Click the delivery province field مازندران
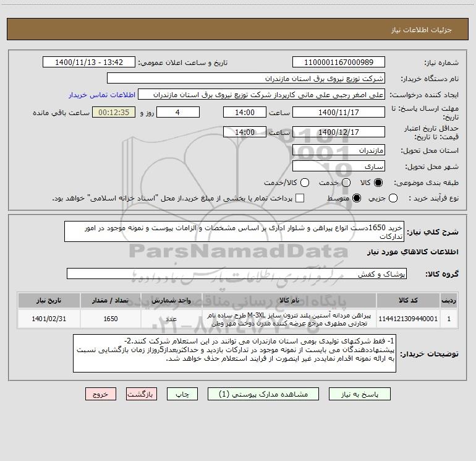The image size is (476, 461). click(339, 150)
